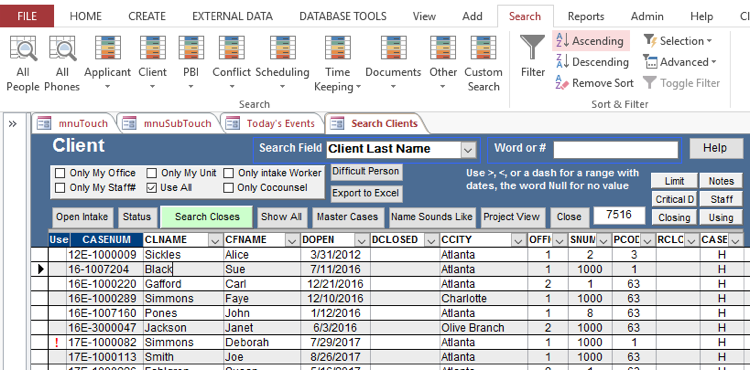Sort records Ascending
Image resolution: width=750 pixels, height=370 pixels.
pos(590,41)
